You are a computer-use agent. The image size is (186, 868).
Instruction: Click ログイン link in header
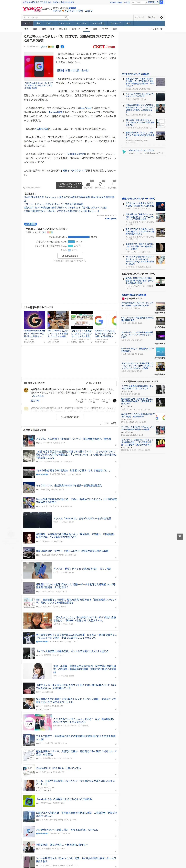57,11
